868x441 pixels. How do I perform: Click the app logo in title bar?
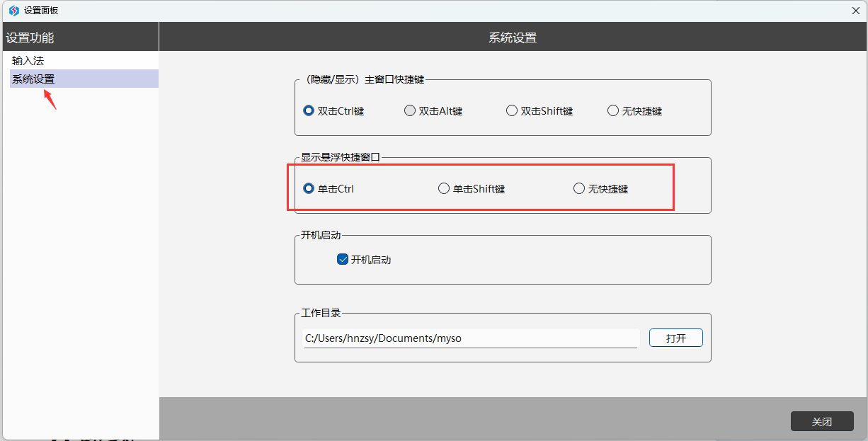pos(13,11)
